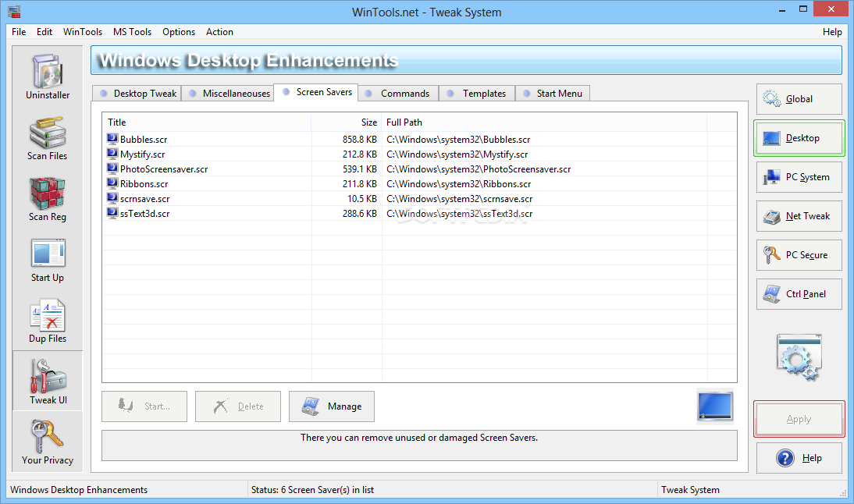854x504 pixels.
Task: Sort list by Size column header
Action: (347, 122)
